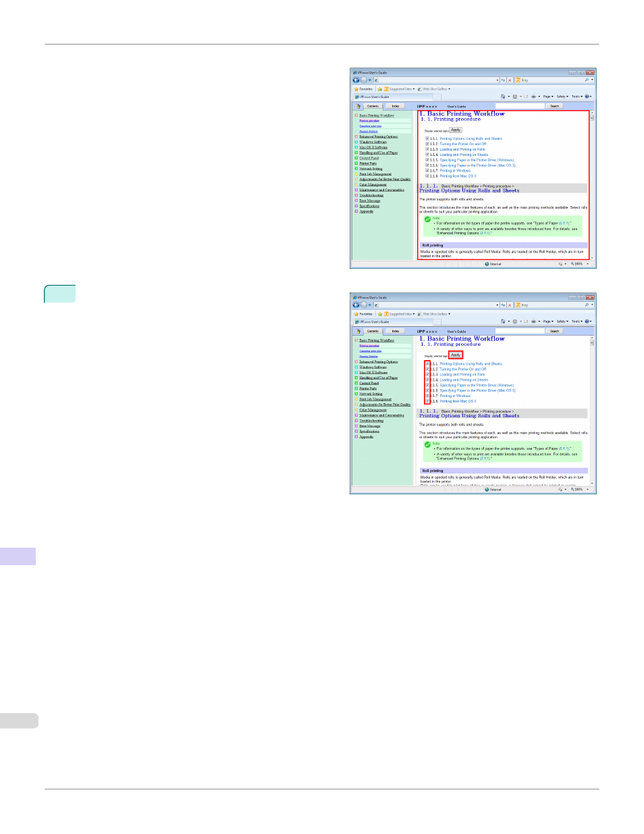Click red Stop icon in lower browser window
This screenshot has width=644, height=834.
tap(510, 305)
